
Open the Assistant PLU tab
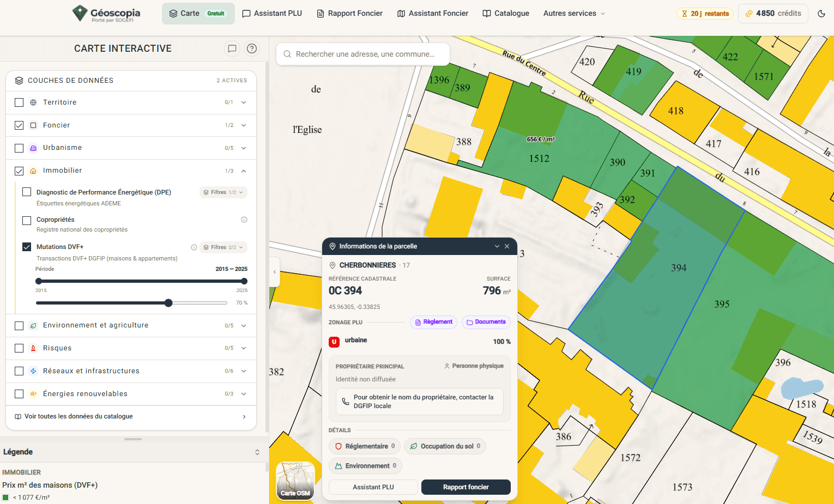[x=272, y=14]
